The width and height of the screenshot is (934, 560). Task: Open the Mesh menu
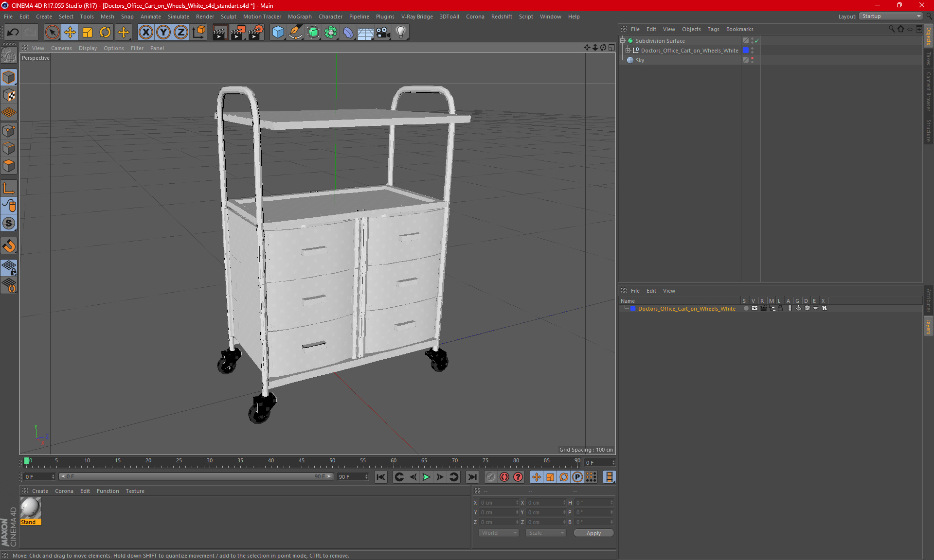[x=107, y=17]
